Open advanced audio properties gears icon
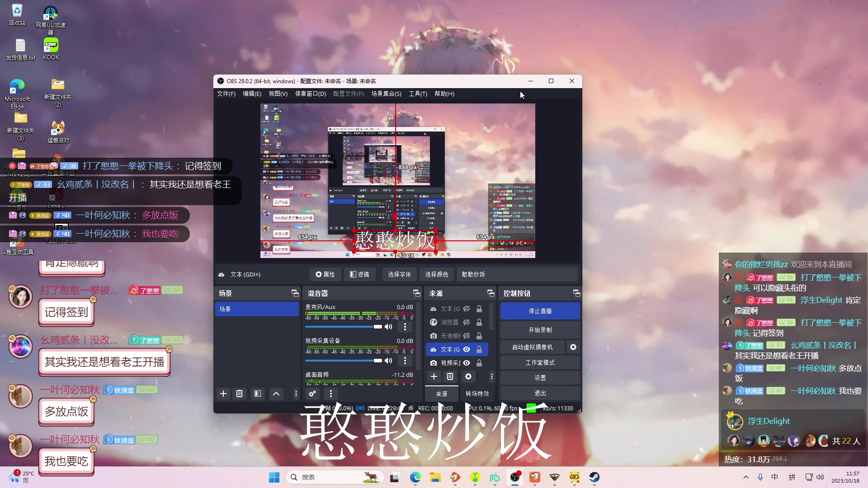Screen dimensions: 868x488 click(x=312, y=394)
